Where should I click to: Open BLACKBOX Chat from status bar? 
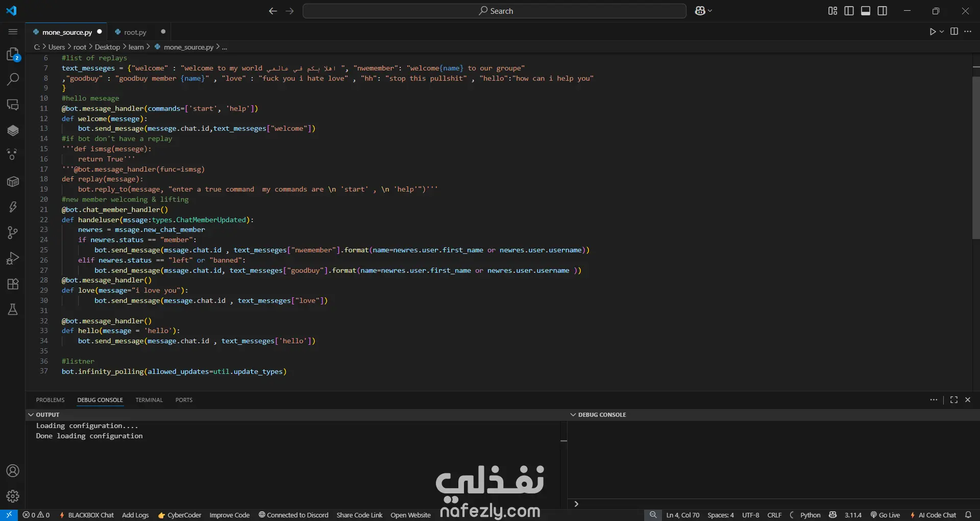pyautogui.click(x=87, y=515)
